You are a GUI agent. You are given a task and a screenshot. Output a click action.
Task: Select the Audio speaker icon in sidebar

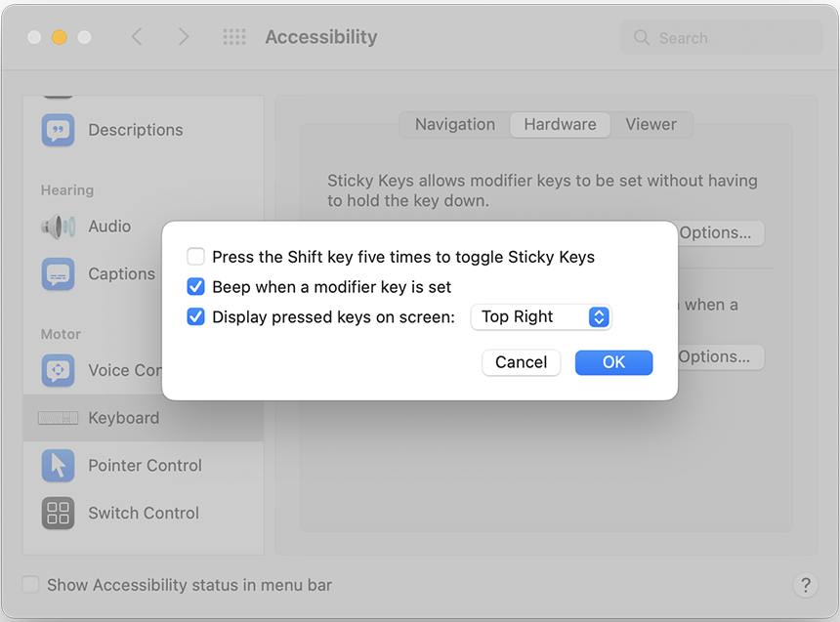tap(58, 227)
